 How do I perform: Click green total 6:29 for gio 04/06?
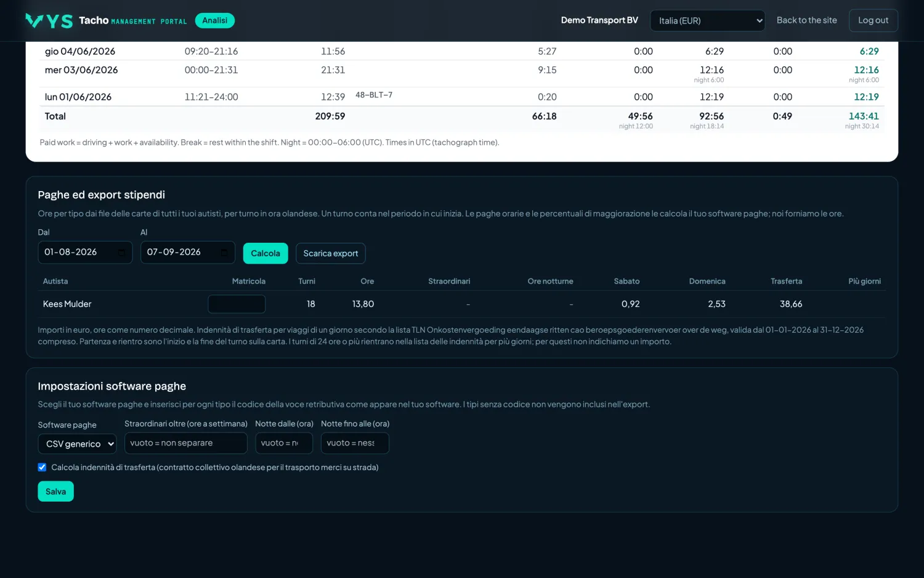click(x=869, y=51)
